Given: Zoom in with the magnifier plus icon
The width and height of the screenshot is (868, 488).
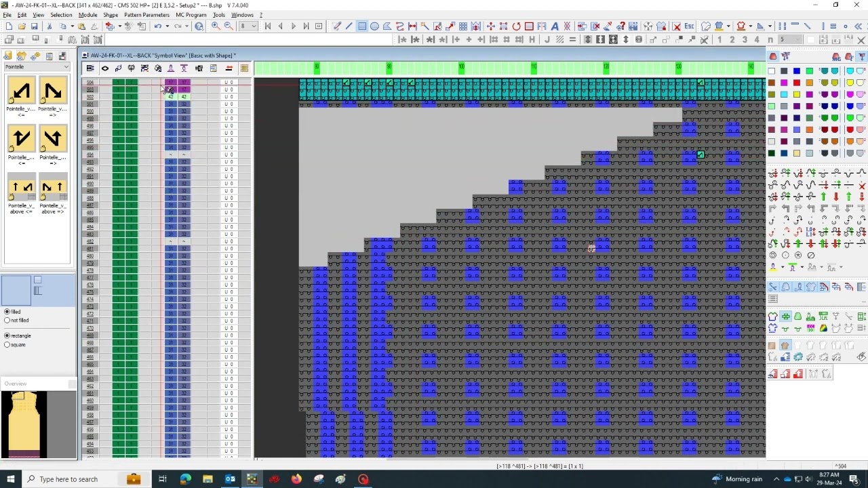Looking at the screenshot, I should point(216,26).
